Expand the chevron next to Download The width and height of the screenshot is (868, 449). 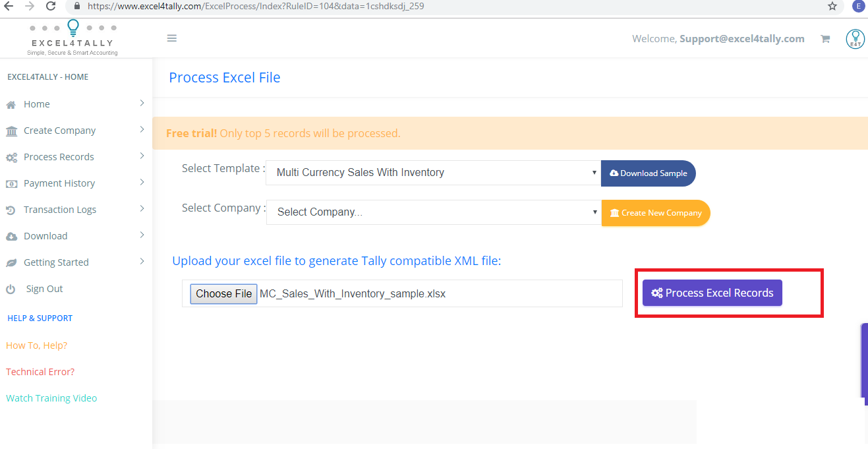click(142, 235)
